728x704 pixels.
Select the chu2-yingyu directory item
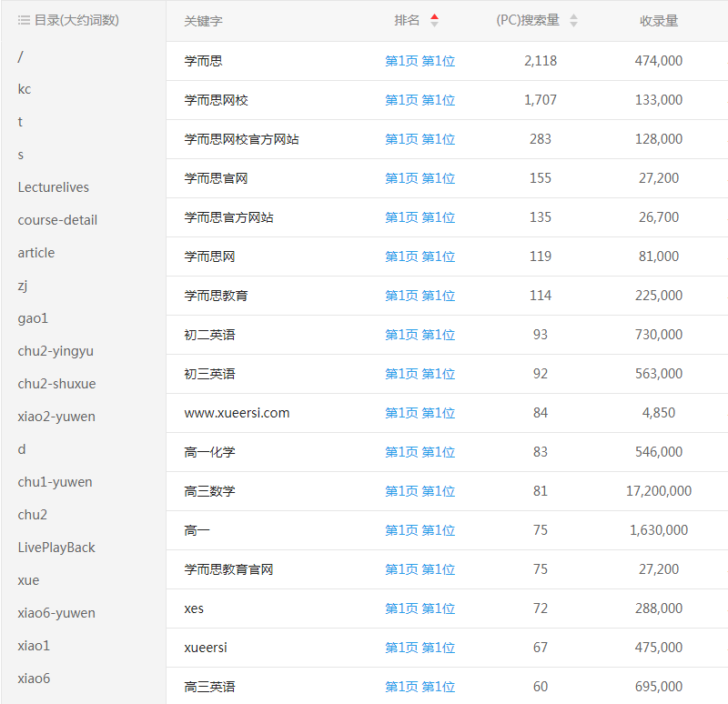pyautogui.click(x=56, y=351)
